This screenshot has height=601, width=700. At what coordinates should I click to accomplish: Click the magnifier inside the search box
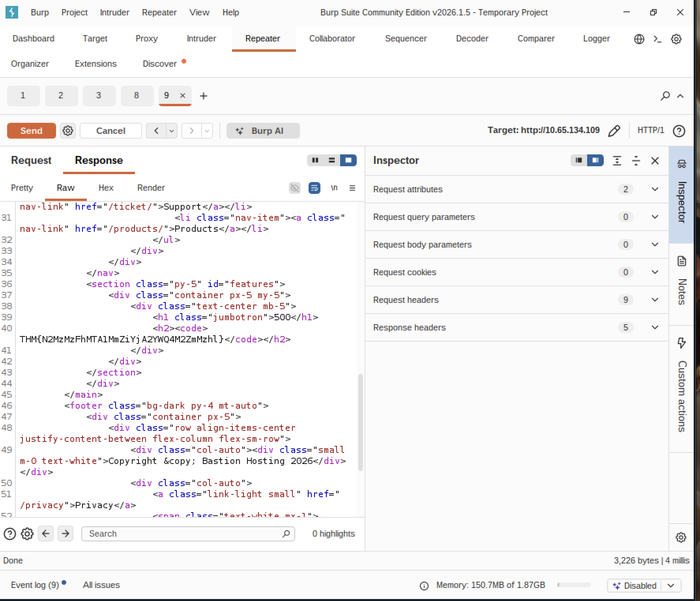286,534
